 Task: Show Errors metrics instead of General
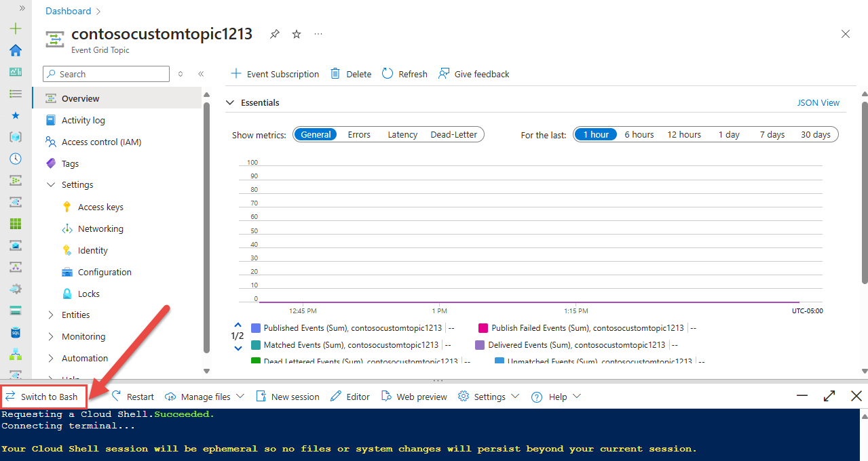point(358,134)
